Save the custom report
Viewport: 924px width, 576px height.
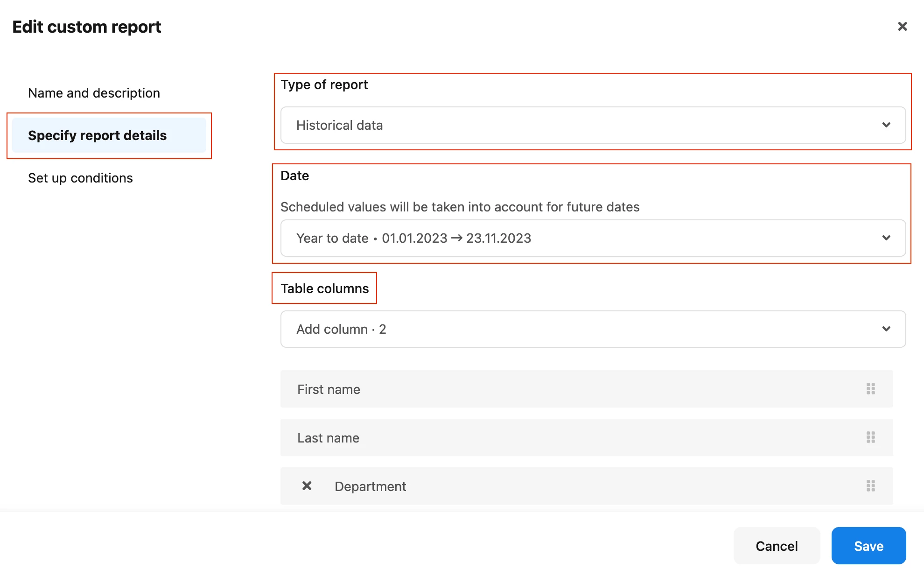tap(868, 546)
